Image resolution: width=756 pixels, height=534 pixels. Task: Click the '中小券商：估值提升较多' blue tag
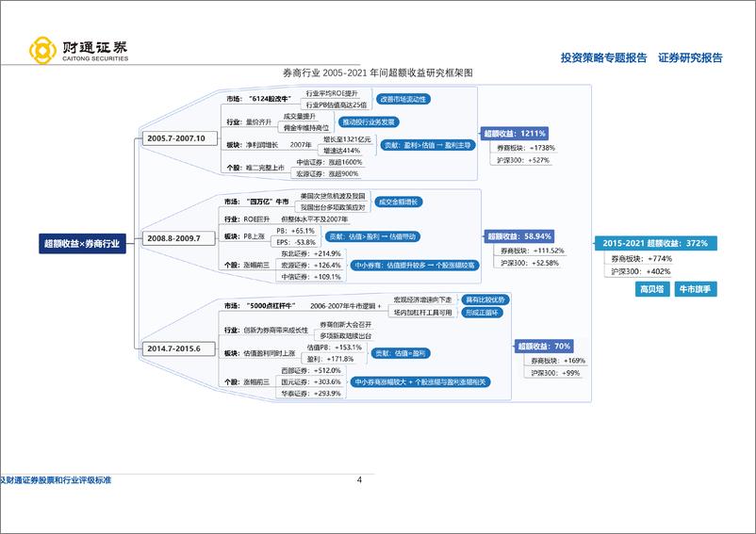click(x=415, y=265)
